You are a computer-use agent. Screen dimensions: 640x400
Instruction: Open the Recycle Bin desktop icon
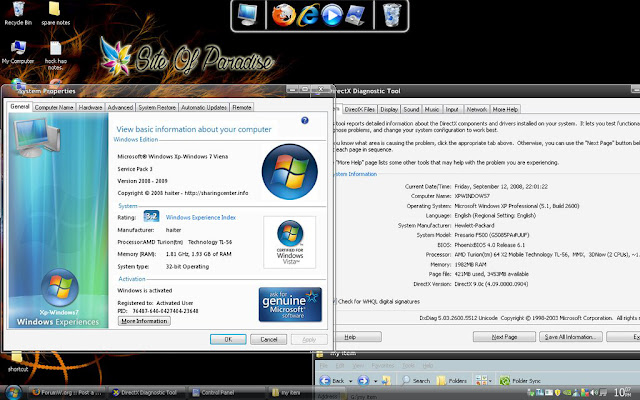(x=18, y=13)
